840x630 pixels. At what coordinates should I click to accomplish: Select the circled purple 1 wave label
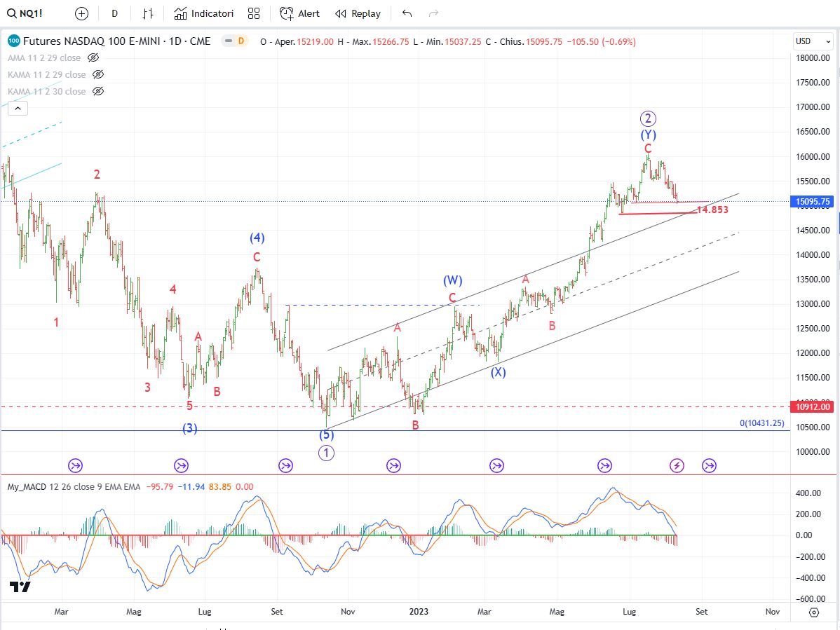[326, 453]
